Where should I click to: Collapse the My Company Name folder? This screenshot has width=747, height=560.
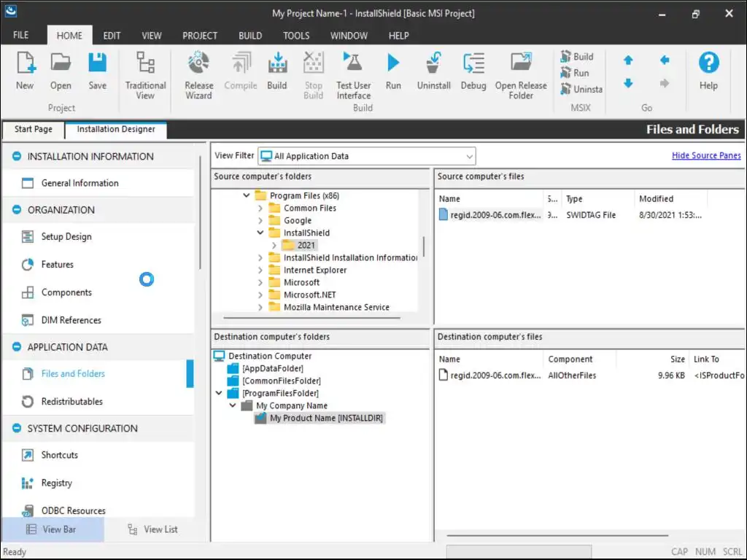[x=233, y=405]
